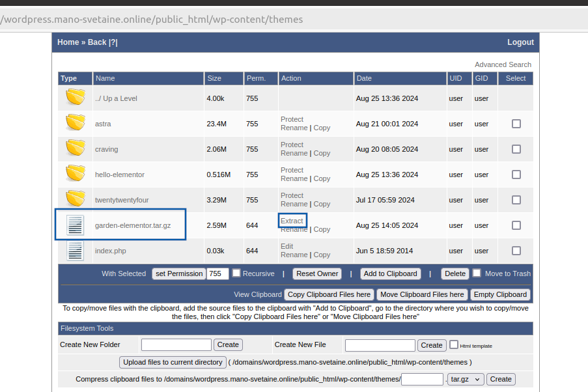588x392 pixels.
Task: Focus the Create New File name field
Action: (x=380, y=345)
